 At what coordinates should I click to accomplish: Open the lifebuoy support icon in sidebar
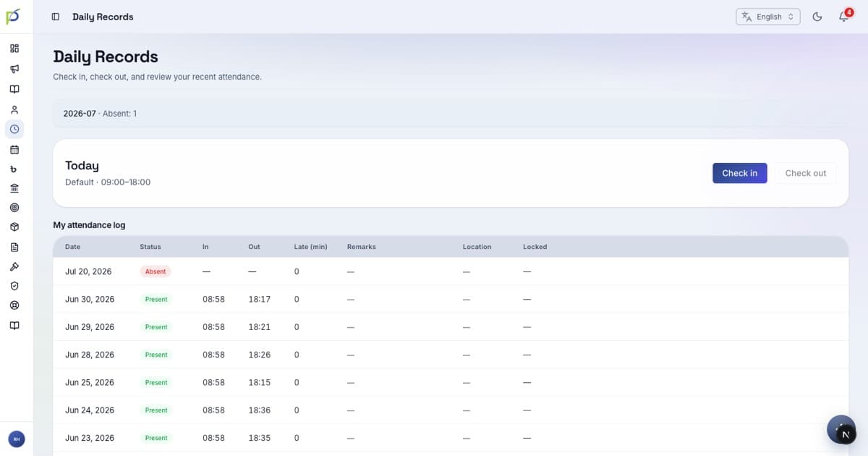coord(14,305)
